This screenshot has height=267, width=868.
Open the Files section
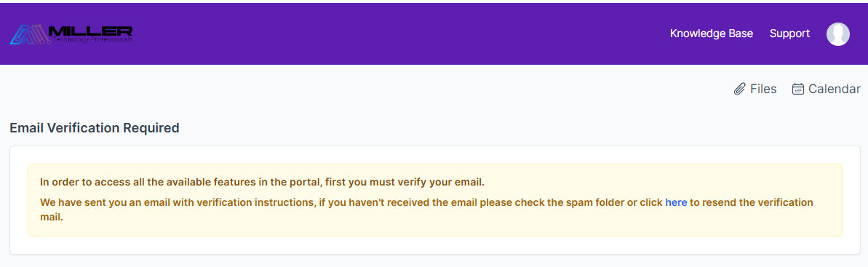pos(755,89)
